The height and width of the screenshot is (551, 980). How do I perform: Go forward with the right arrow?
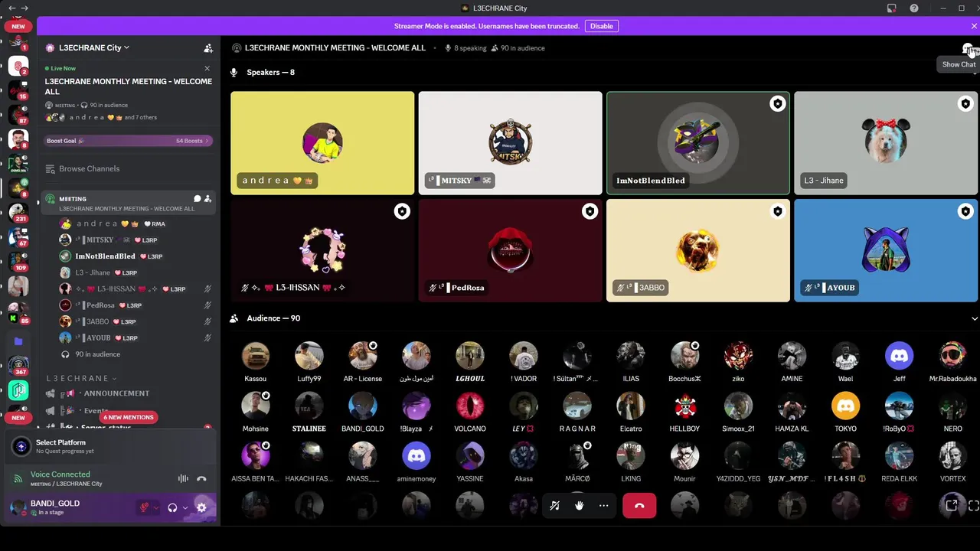pyautogui.click(x=25, y=8)
